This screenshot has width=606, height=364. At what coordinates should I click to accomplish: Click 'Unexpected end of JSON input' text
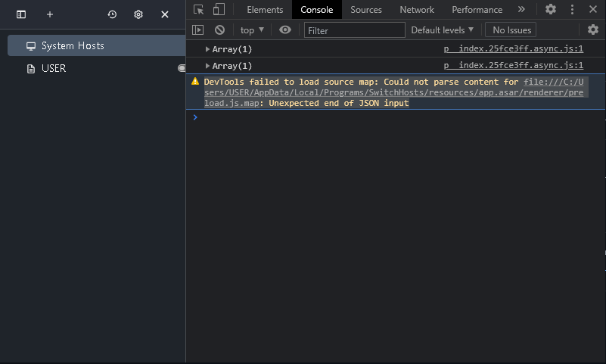[338, 103]
